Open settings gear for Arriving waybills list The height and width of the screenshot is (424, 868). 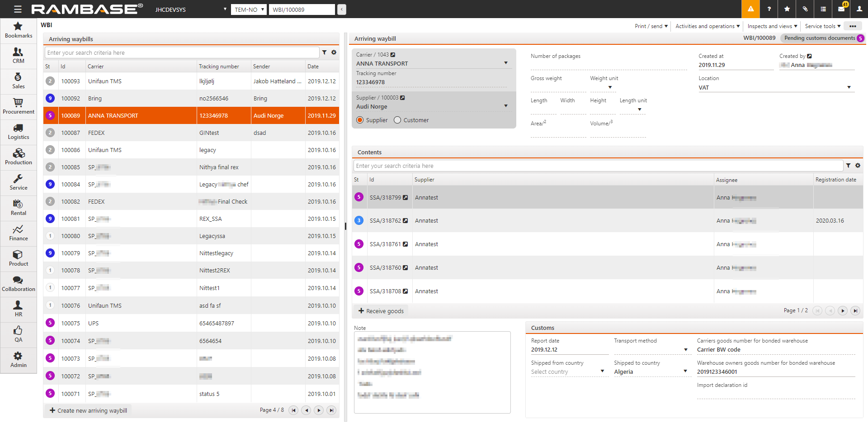[x=334, y=52]
